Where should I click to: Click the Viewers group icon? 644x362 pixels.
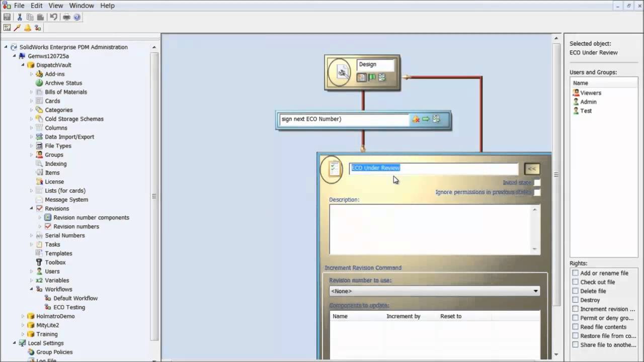[x=576, y=93]
